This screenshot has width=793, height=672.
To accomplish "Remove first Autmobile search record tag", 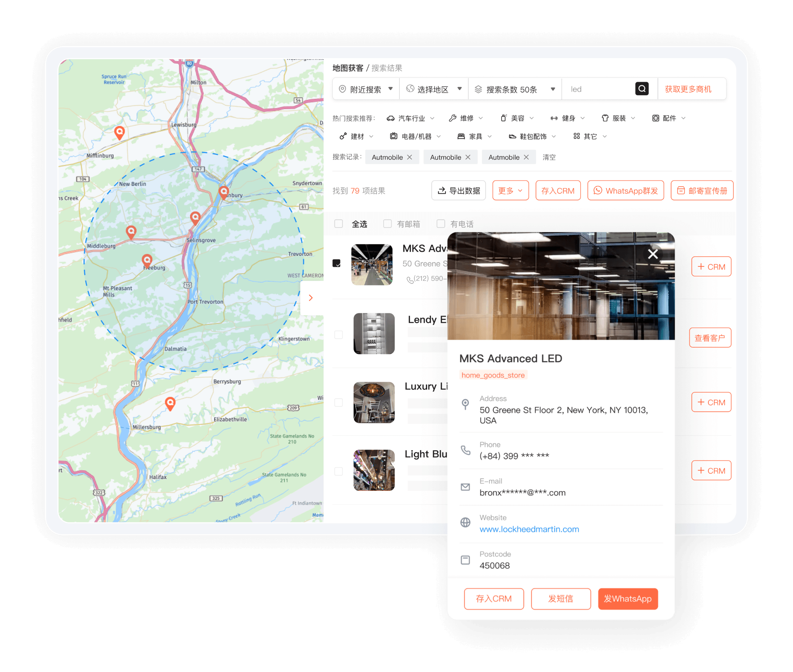I will pyautogui.click(x=410, y=157).
